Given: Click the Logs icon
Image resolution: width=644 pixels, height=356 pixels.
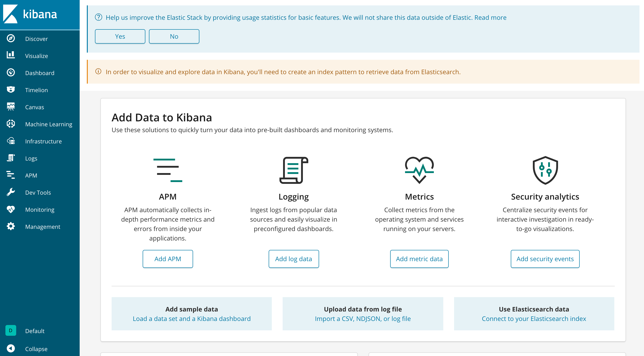Looking at the screenshot, I should click(11, 158).
